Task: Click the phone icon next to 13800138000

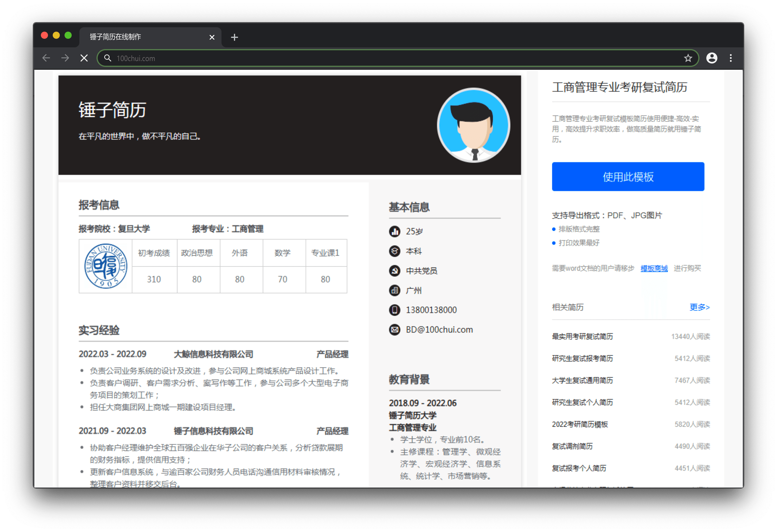Action: coord(394,310)
